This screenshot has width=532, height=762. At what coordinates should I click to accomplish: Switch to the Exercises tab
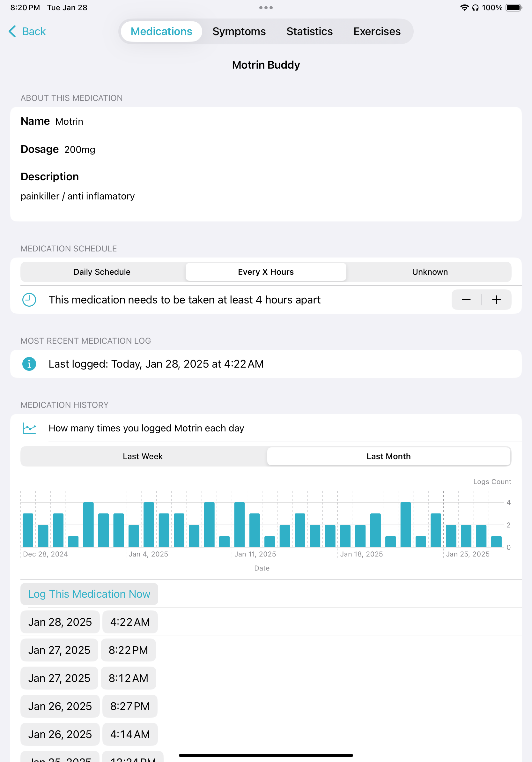pyautogui.click(x=377, y=32)
